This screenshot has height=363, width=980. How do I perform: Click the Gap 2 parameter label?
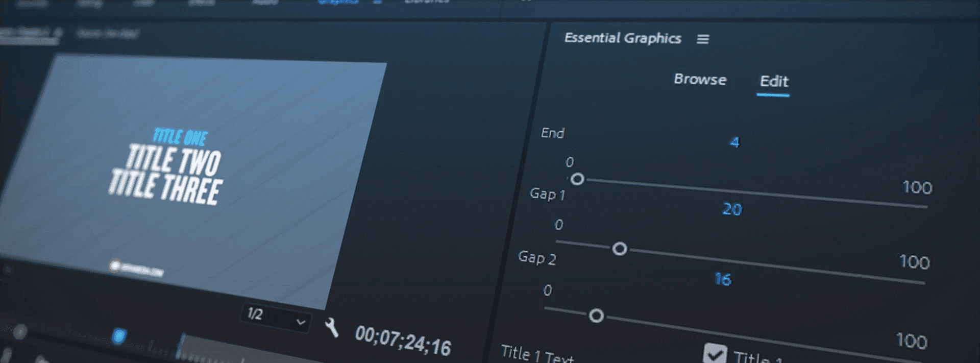(536, 258)
